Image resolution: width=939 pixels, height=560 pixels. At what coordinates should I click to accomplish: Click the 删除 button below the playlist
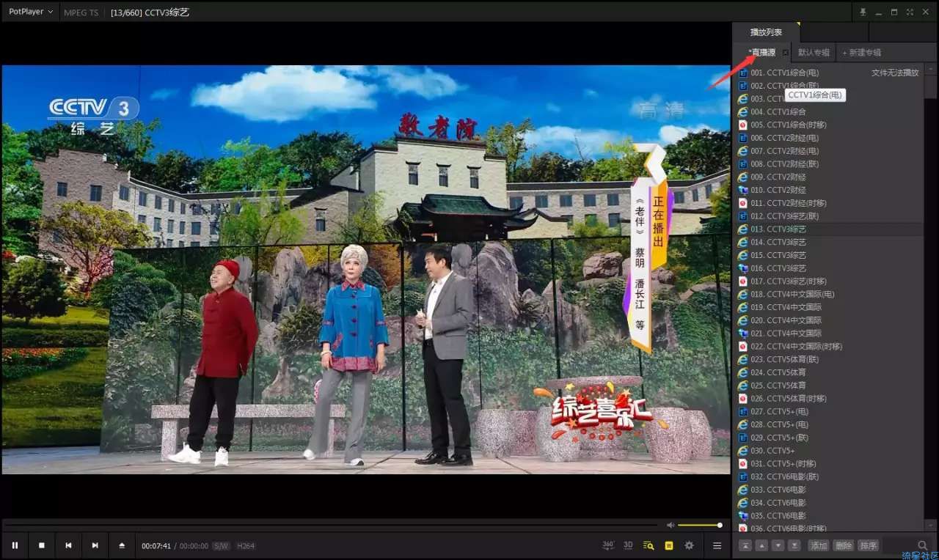[844, 545]
